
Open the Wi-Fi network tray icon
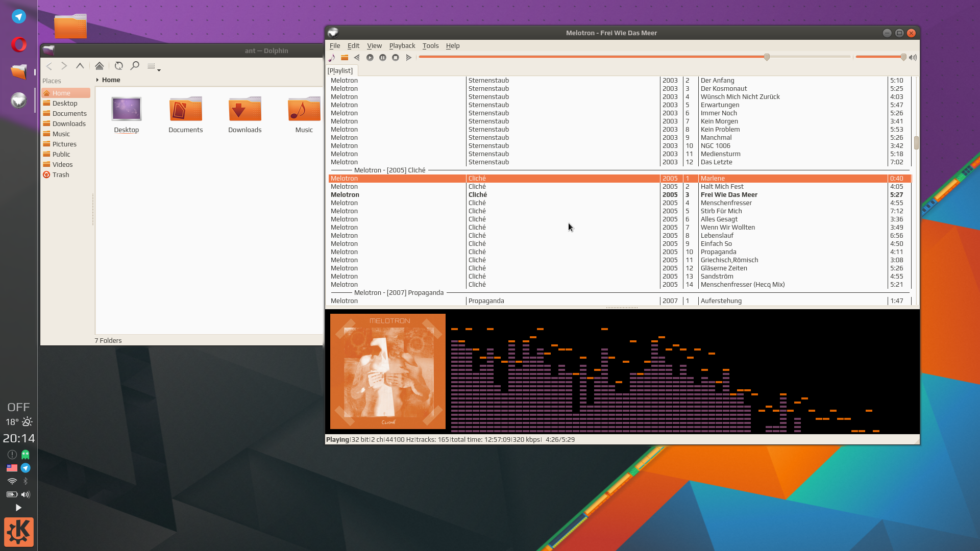[x=12, y=481]
